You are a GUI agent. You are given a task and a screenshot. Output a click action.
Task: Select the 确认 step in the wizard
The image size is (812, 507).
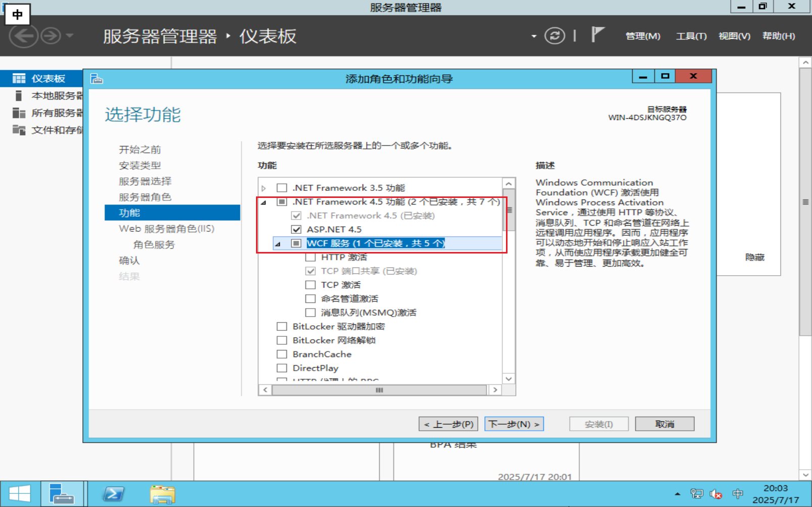tap(130, 260)
